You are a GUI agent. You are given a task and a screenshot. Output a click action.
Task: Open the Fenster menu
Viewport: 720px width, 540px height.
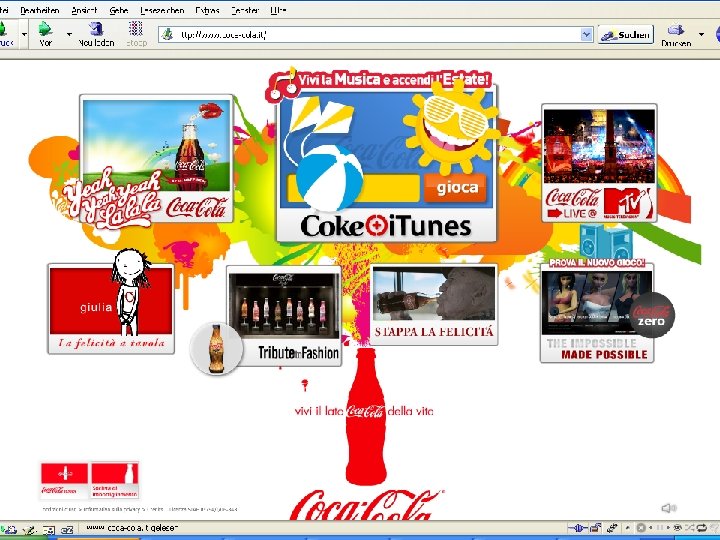245,10
